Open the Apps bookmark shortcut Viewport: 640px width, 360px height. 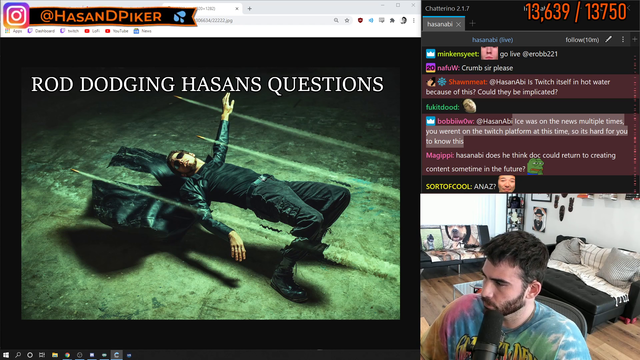tap(14, 31)
